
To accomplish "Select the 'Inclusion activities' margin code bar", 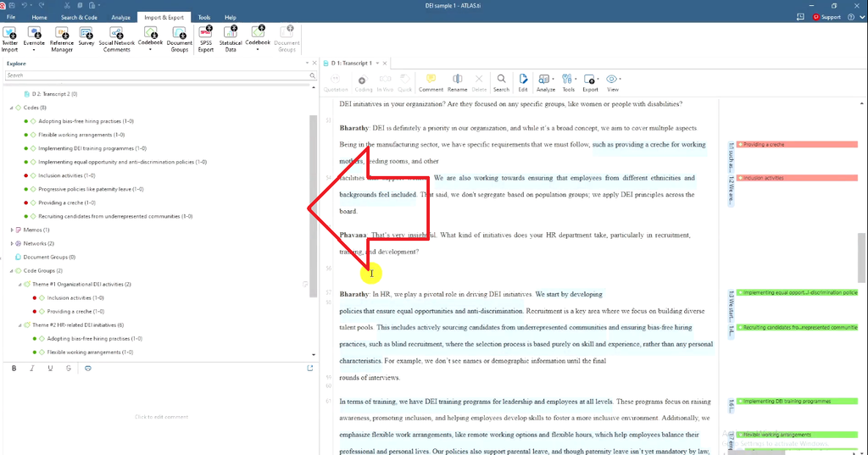I will click(x=797, y=178).
